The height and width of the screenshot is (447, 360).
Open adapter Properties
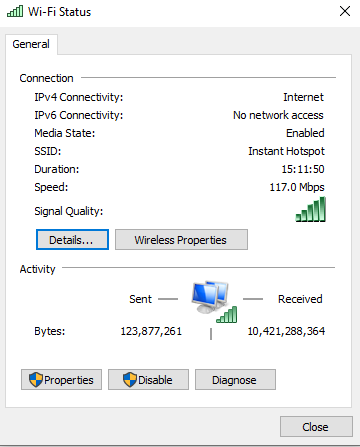61,379
